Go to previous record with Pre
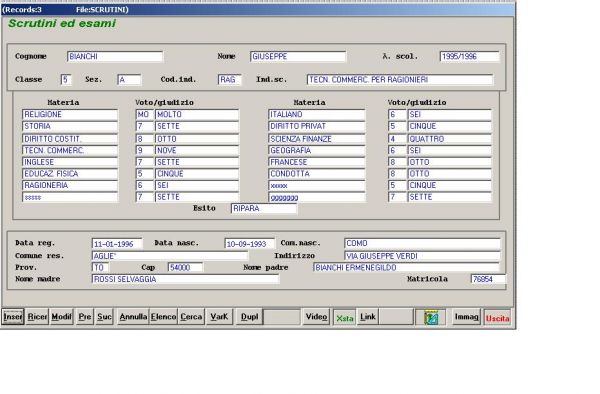The height and width of the screenshot is (394, 600). tap(85, 317)
